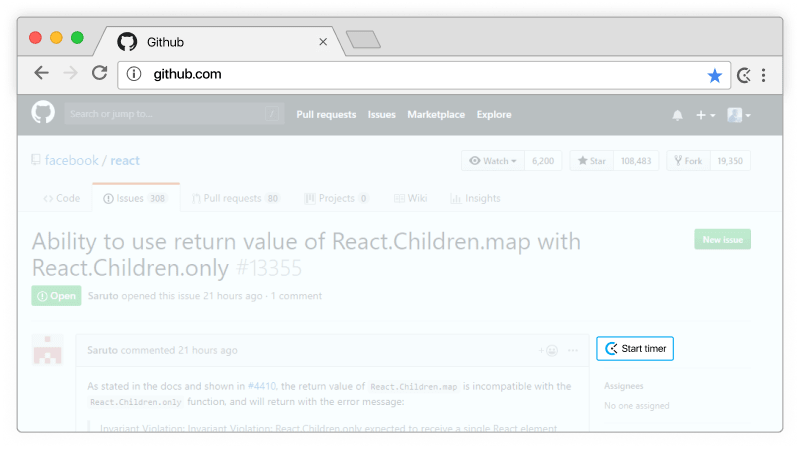The image size is (800, 449).
Task: Open the react repository link
Action: point(125,160)
